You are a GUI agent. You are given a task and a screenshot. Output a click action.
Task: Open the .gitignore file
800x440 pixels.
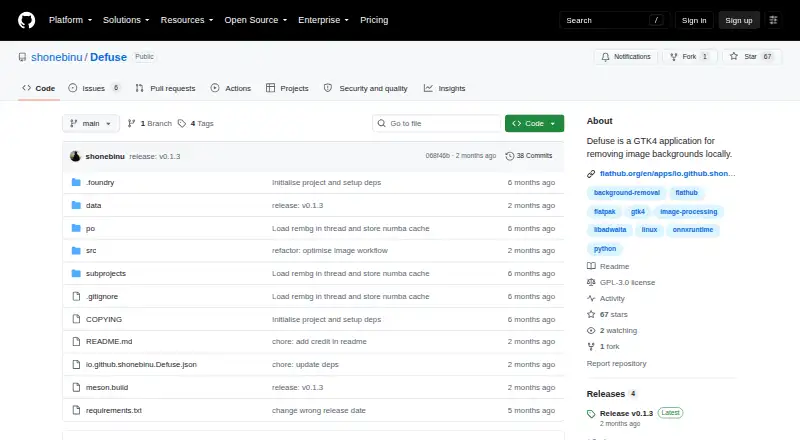[102, 297]
